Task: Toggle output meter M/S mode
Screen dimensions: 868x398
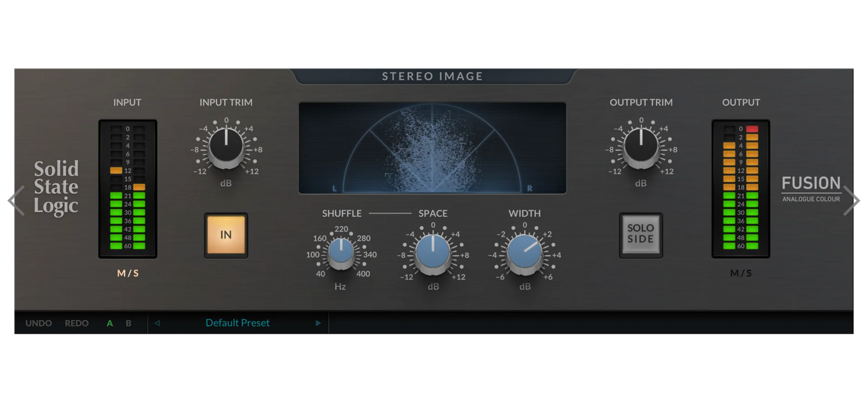Action: click(741, 273)
